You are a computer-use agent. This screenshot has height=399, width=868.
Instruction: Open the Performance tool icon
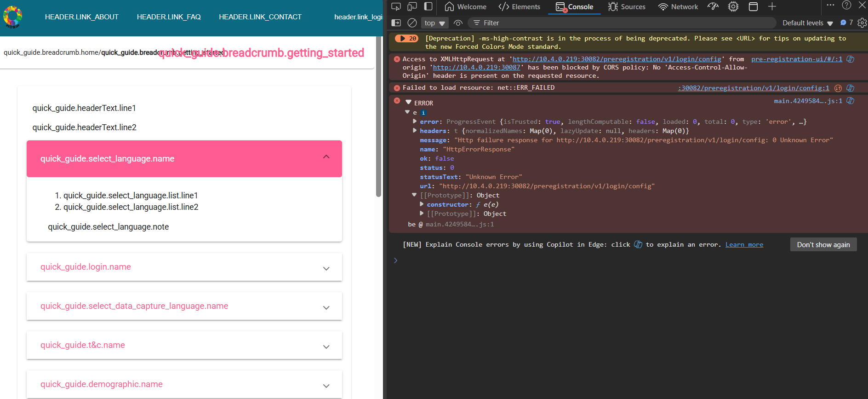tap(713, 6)
